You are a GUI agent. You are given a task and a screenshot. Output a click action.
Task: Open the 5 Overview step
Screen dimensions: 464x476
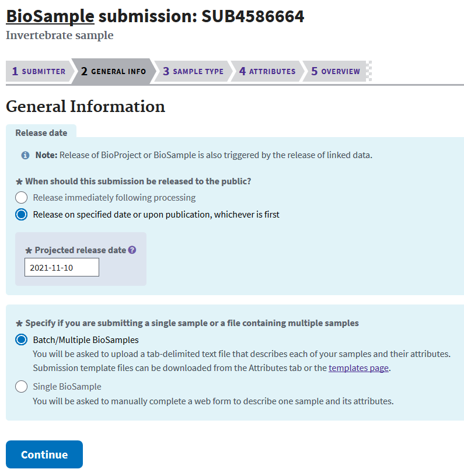336,71
